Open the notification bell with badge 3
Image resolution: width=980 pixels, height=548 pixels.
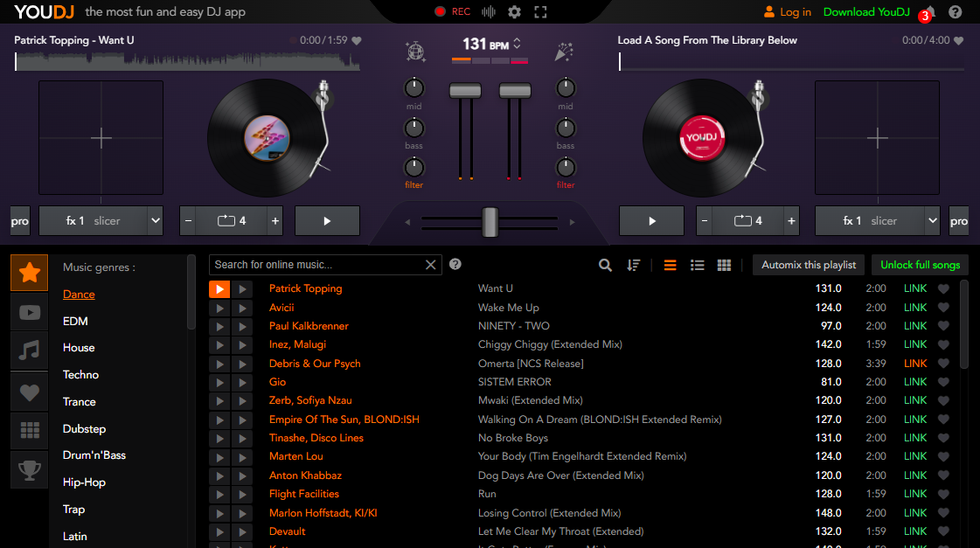[929, 12]
